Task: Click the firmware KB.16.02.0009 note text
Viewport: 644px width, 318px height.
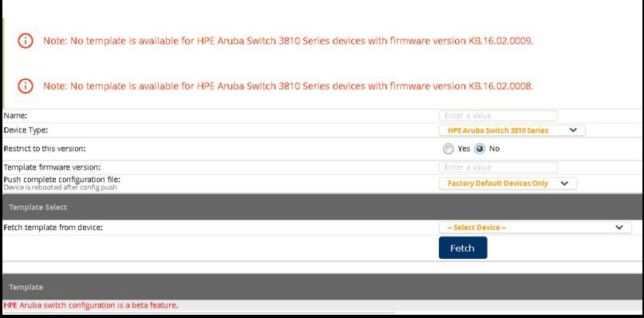Action: point(288,41)
